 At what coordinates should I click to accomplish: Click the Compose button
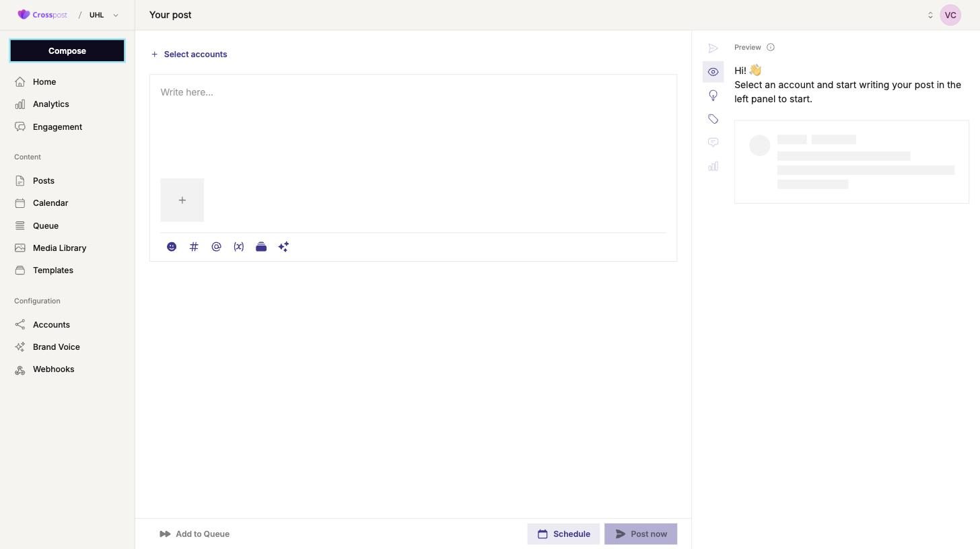[x=67, y=50]
